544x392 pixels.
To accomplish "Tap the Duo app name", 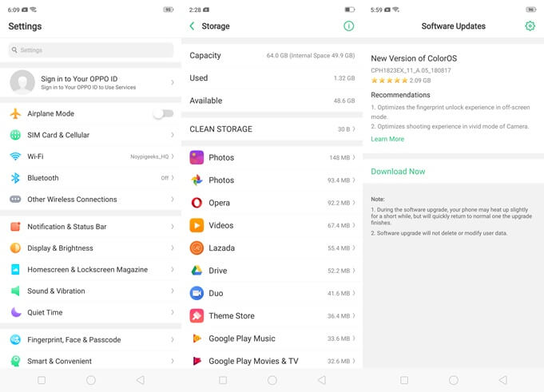I will pyautogui.click(x=216, y=293).
